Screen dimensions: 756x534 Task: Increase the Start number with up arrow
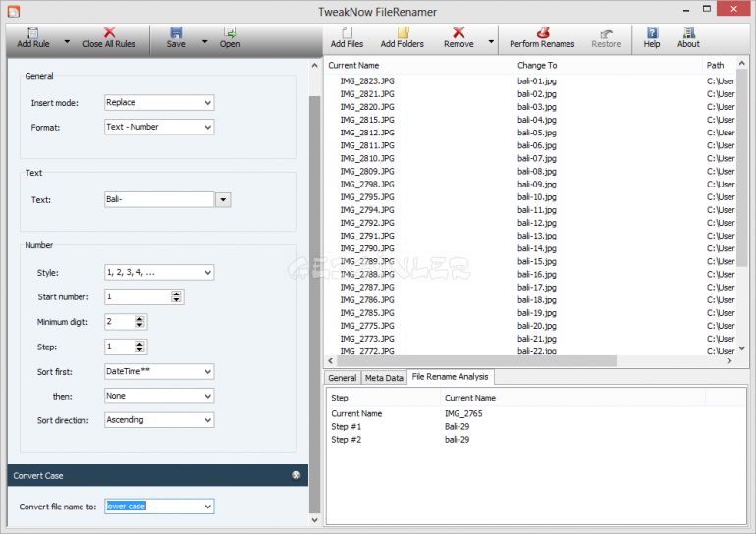point(177,294)
